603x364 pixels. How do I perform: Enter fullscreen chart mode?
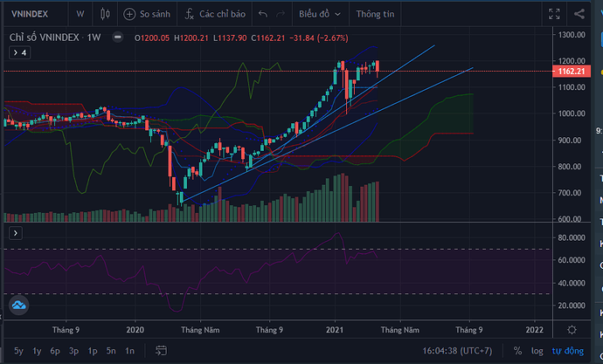(x=551, y=14)
